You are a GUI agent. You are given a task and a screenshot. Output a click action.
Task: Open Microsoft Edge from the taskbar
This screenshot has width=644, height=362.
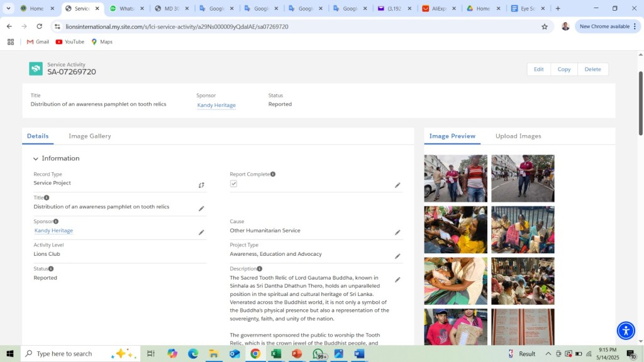193,353
